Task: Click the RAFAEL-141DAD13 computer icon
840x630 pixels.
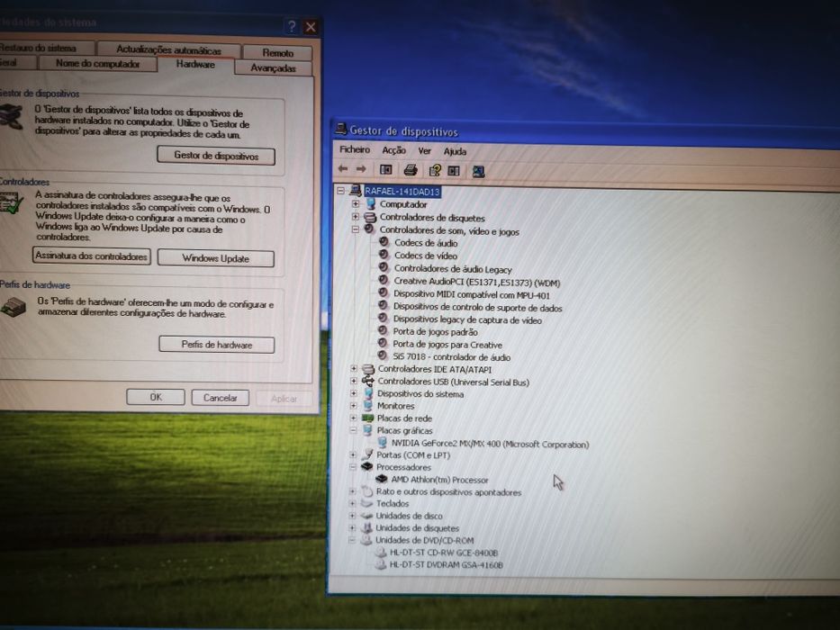Action: click(x=356, y=191)
